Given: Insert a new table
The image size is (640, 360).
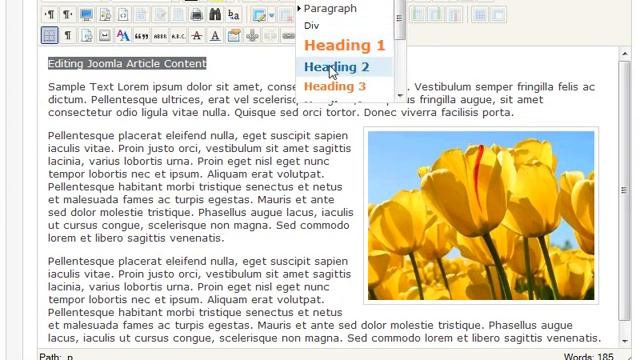Looking at the screenshot, I should click(259, 15).
